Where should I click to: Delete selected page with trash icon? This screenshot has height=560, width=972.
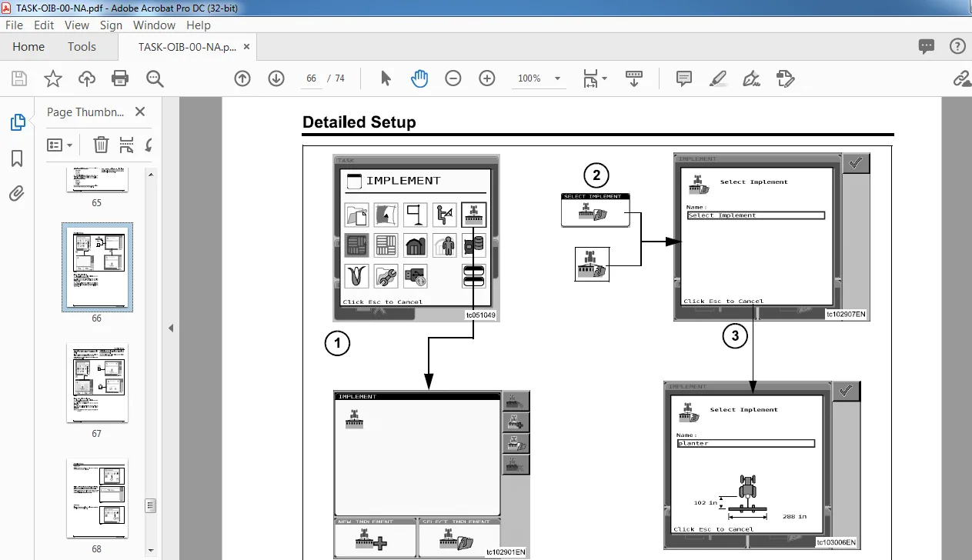(x=101, y=145)
